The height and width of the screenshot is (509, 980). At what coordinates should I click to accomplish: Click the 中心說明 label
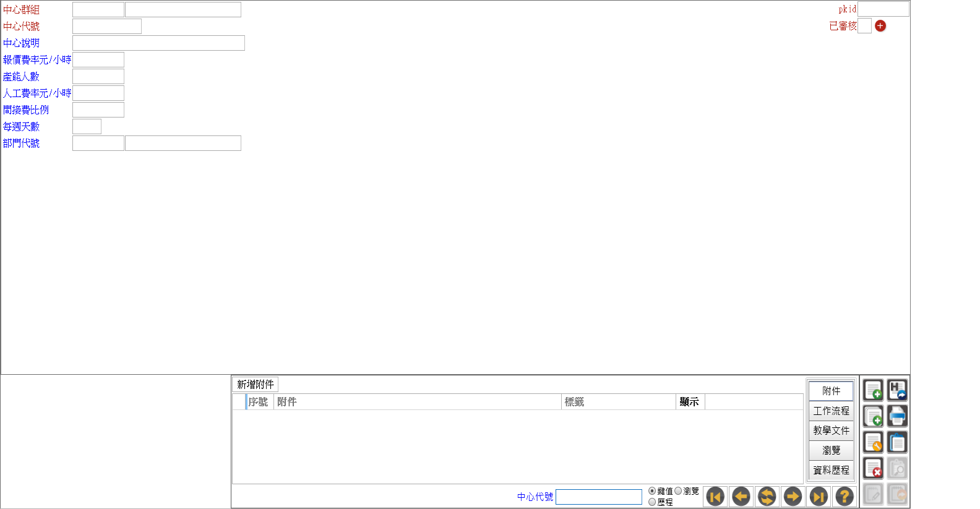pyautogui.click(x=21, y=43)
